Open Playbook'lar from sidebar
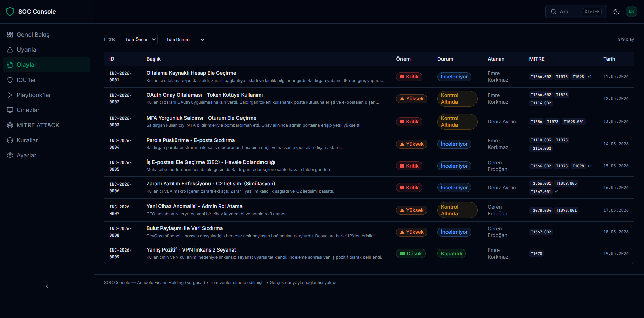The image size is (644, 318). (x=47, y=95)
